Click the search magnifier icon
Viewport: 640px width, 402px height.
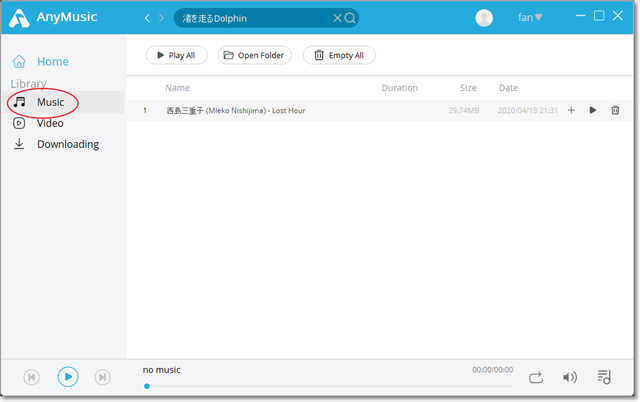tap(350, 18)
